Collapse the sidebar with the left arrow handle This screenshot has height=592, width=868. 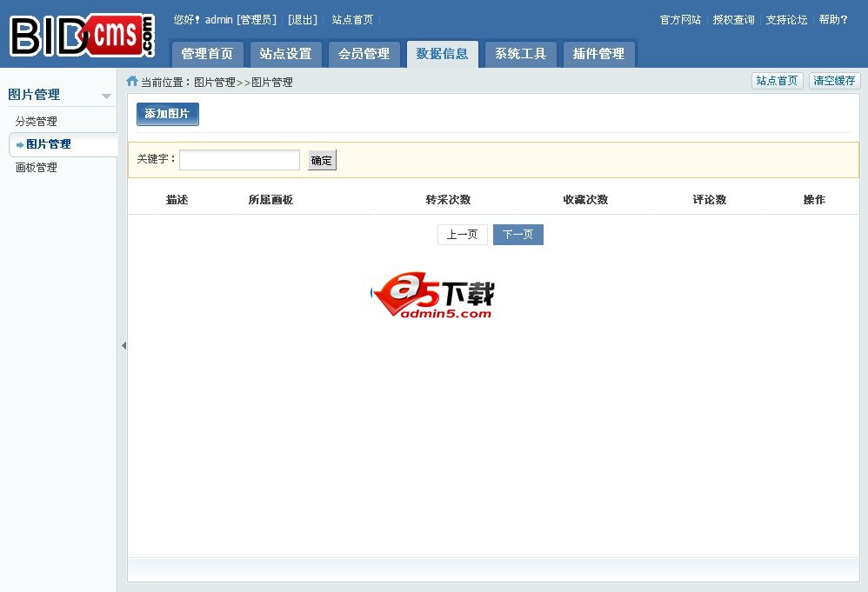[x=124, y=345]
